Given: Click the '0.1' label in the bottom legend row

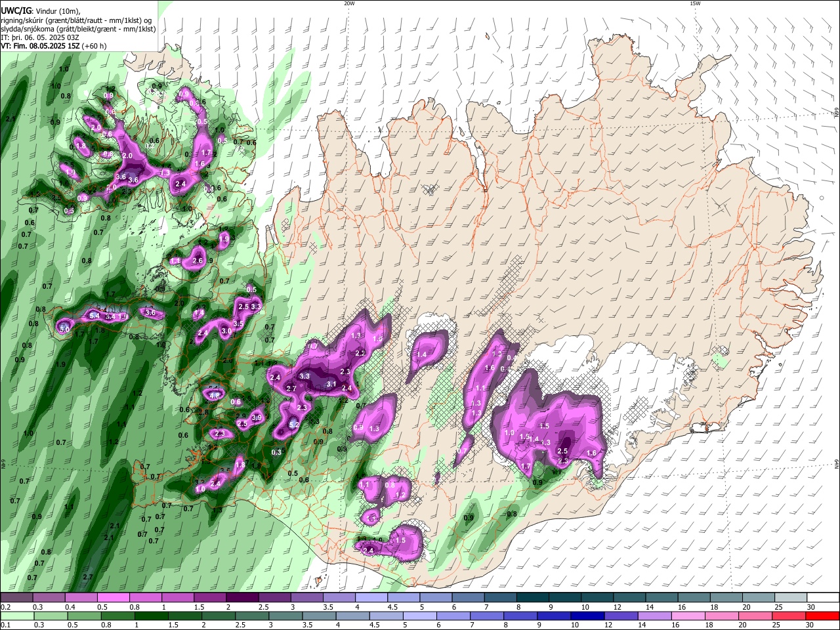Looking at the screenshot, I should tap(6, 625).
